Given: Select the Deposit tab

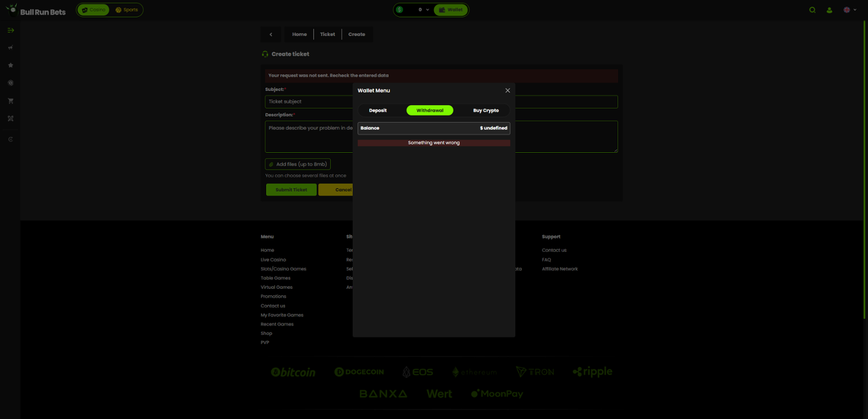Looking at the screenshot, I should 378,111.
